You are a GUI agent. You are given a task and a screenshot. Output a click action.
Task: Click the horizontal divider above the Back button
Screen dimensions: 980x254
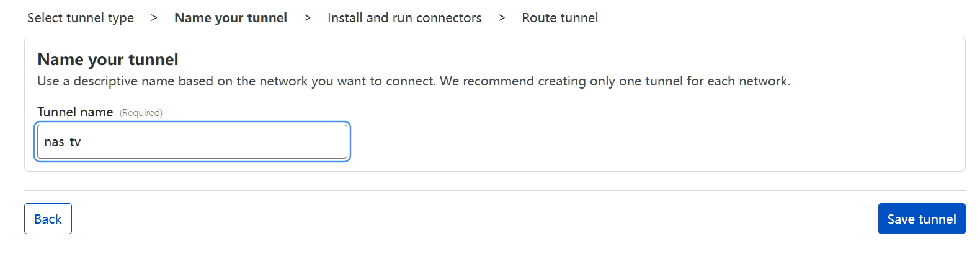tap(495, 190)
